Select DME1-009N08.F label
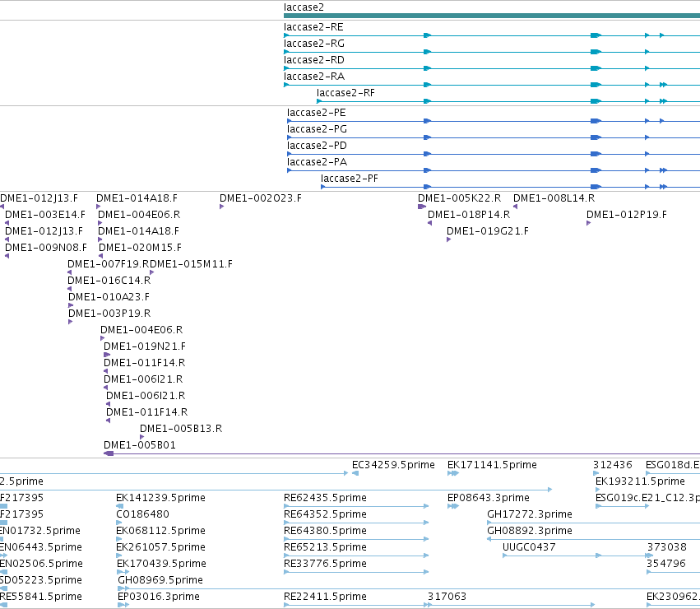This screenshot has height=609, width=700. [45, 248]
